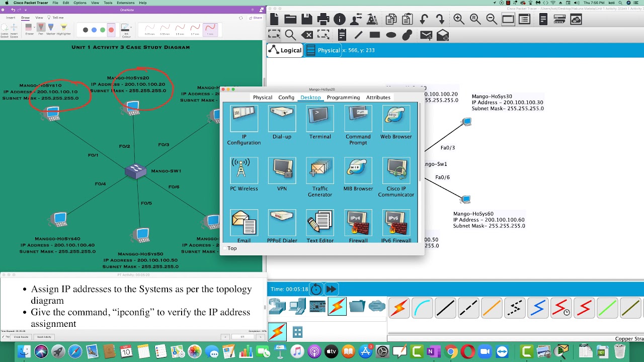This screenshot has height=362, width=644.
Task: Switch to Attributes tab in PC window
Action: tap(378, 98)
